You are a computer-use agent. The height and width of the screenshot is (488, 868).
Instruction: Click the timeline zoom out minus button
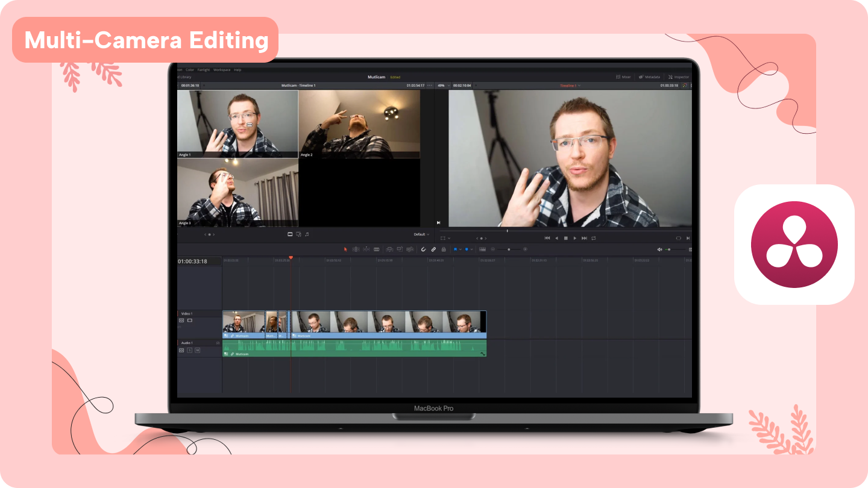pyautogui.click(x=493, y=249)
